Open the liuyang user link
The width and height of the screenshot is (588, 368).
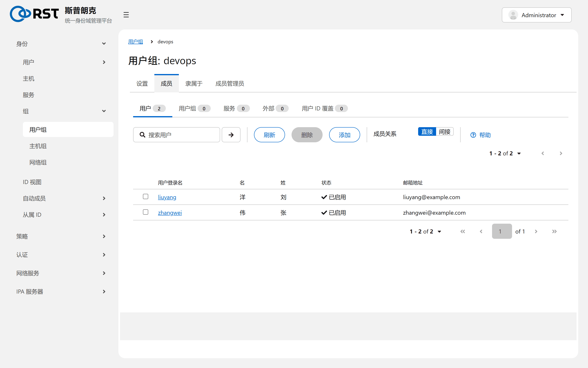pos(167,197)
